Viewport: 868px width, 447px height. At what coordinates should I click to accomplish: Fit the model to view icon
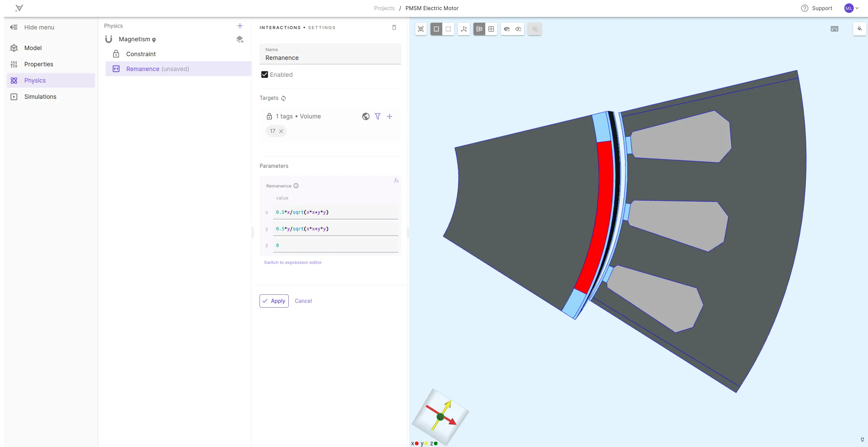click(x=421, y=29)
